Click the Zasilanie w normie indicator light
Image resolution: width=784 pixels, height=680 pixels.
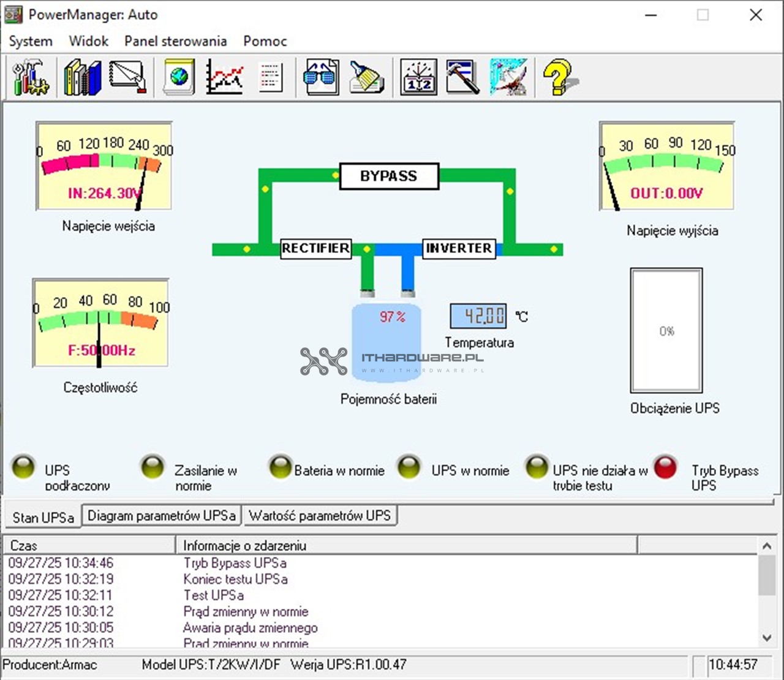(152, 467)
